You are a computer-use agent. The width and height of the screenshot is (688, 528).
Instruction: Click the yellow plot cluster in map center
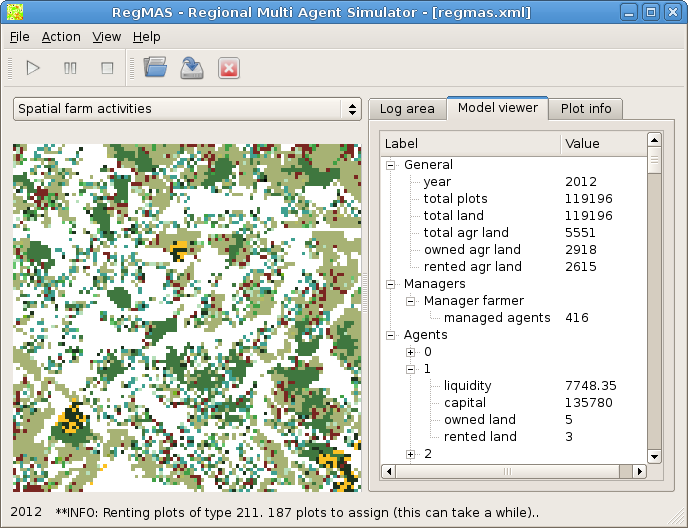click(x=179, y=250)
